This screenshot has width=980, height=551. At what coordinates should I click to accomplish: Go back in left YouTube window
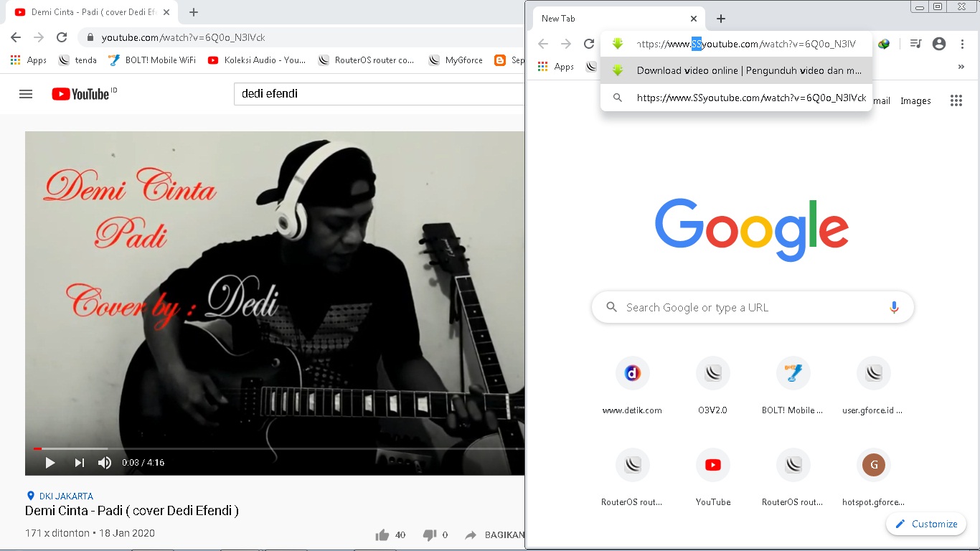pos(16,37)
